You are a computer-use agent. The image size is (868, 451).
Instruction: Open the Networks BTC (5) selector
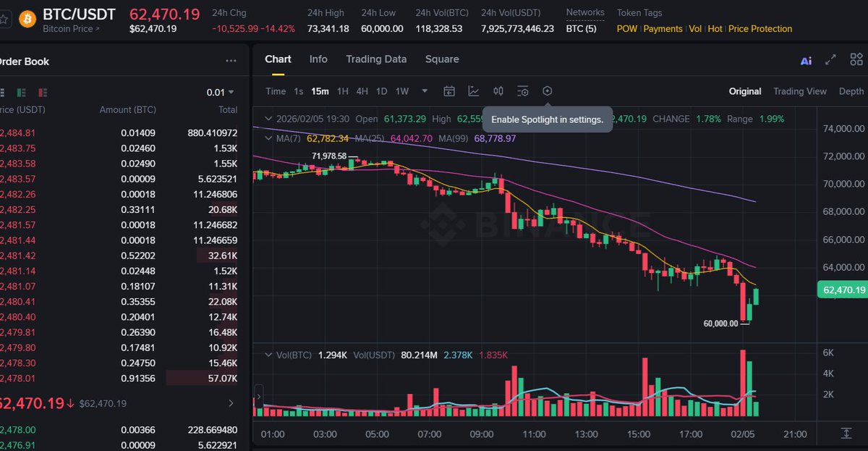581,29
